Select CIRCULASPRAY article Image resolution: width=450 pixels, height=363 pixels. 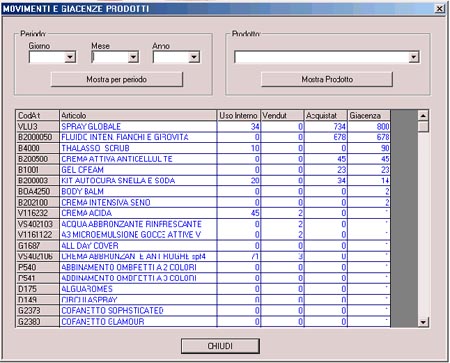point(138,300)
